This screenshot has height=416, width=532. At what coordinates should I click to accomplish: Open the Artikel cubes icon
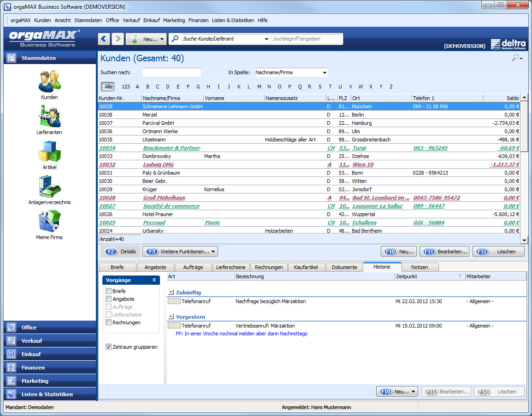pos(49,151)
